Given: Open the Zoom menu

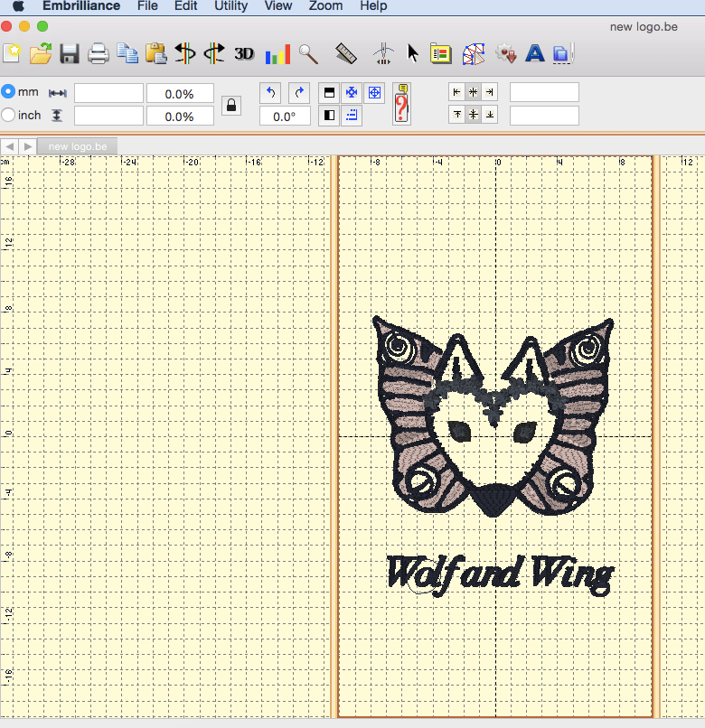Looking at the screenshot, I should click(325, 6).
